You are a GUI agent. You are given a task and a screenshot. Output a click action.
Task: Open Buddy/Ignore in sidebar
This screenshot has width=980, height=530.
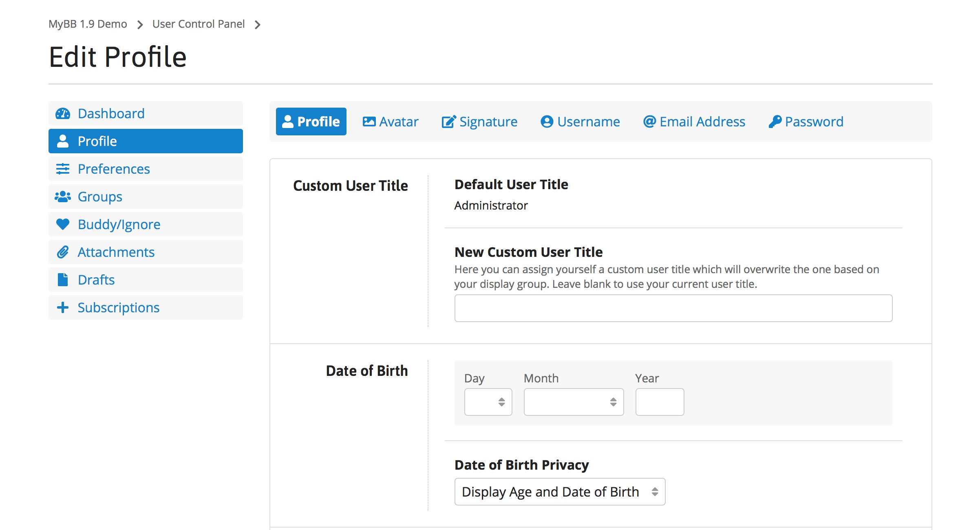click(x=146, y=224)
